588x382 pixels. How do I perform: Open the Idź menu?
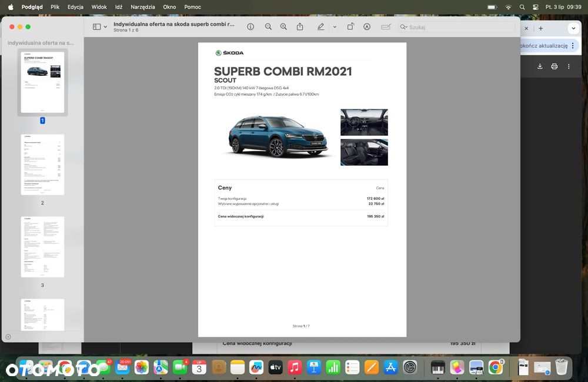point(119,6)
